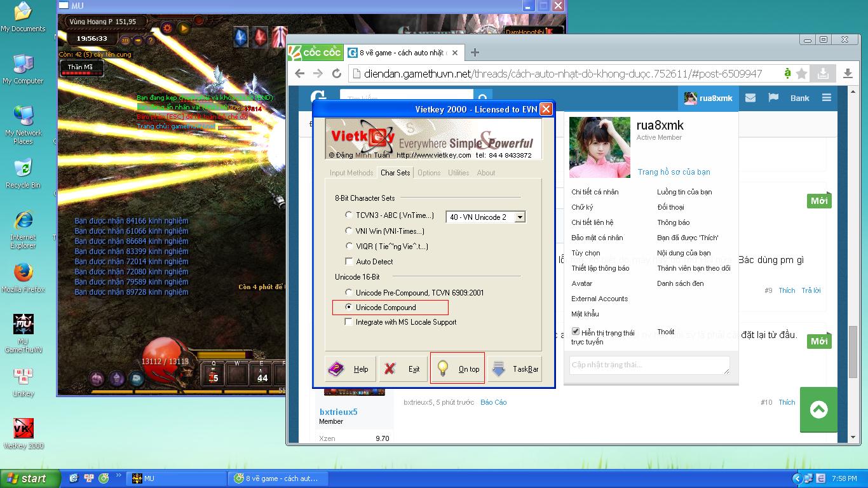Launch Internet Explorer from desktop
Viewport: 868px width, 488px height.
[x=23, y=229]
